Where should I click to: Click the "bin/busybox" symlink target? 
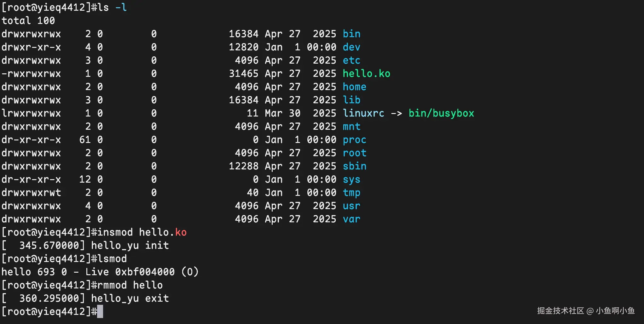(441, 113)
